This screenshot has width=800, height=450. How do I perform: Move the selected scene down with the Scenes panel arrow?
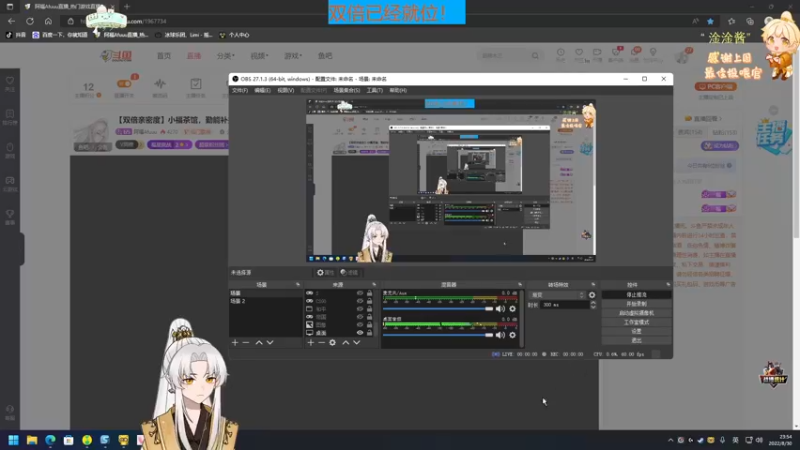[x=270, y=342]
